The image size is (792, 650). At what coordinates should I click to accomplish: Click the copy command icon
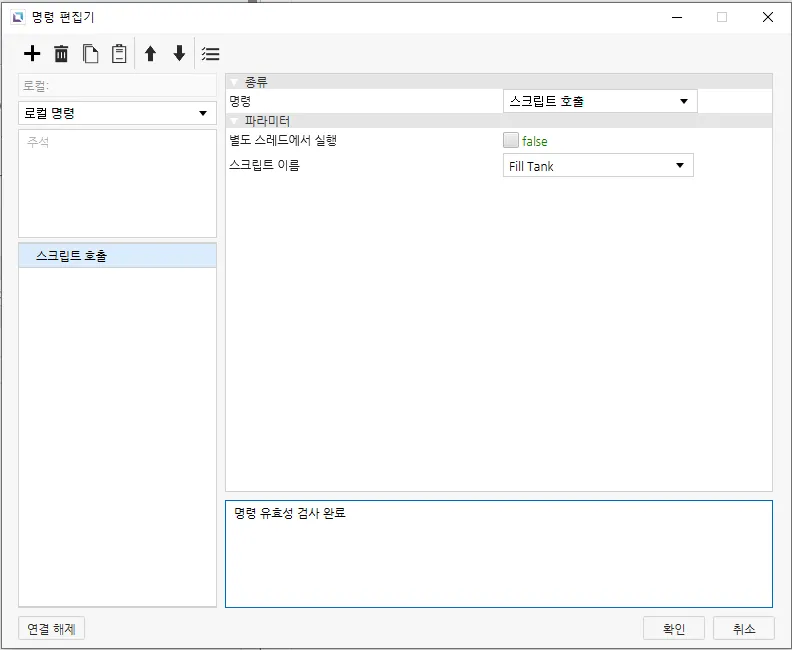(90, 54)
